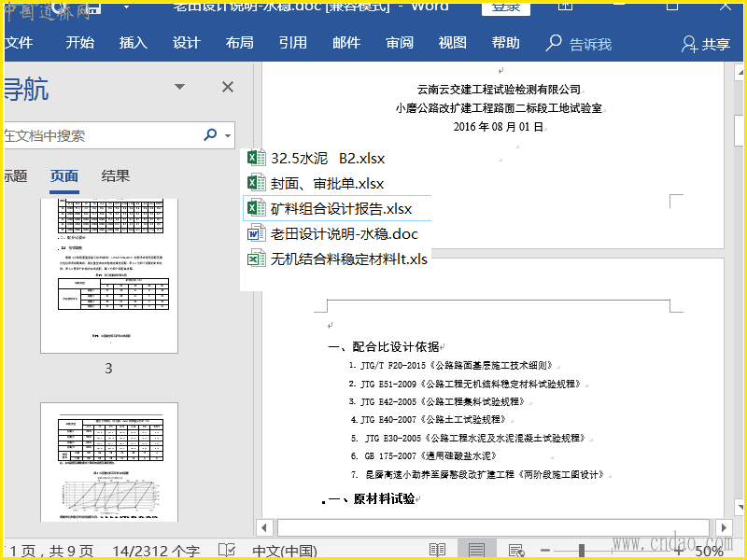This screenshot has width=747, height=560.
Task: Open navigation pane options dropdown arrow
Action: tap(179, 87)
